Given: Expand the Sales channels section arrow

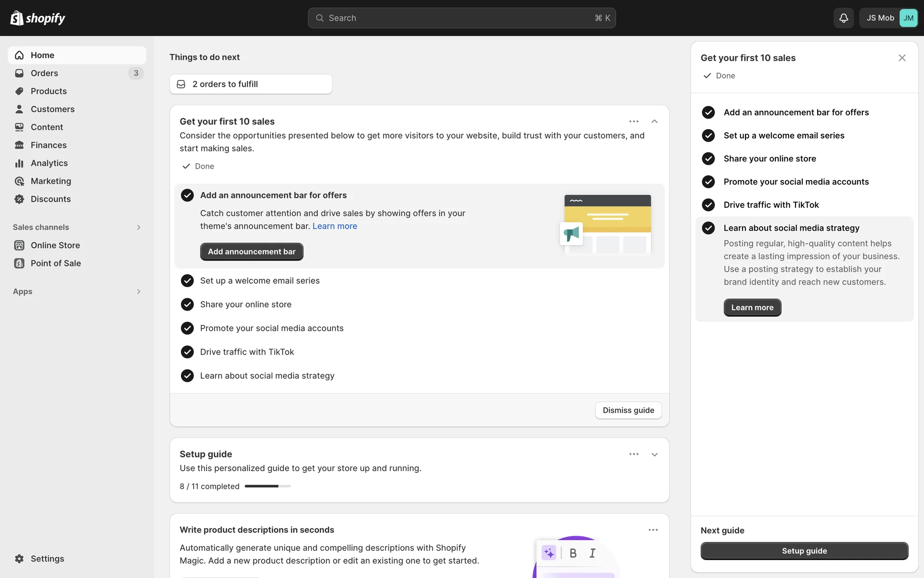Looking at the screenshot, I should point(139,227).
